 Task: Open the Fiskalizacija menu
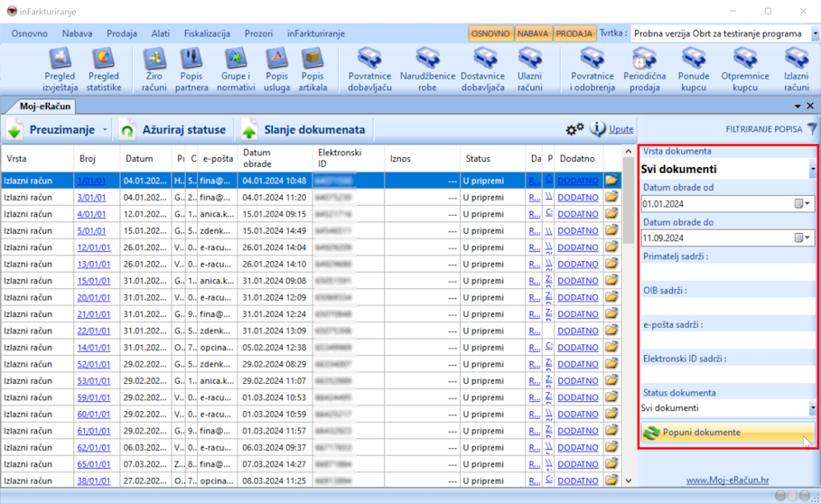click(x=207, y=33)
